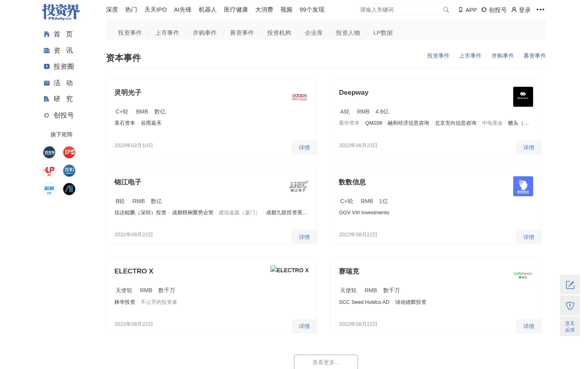Open the 投资圈 sidebar item
588x369 pixels.
pyautogui.click(x=59, y=66)
